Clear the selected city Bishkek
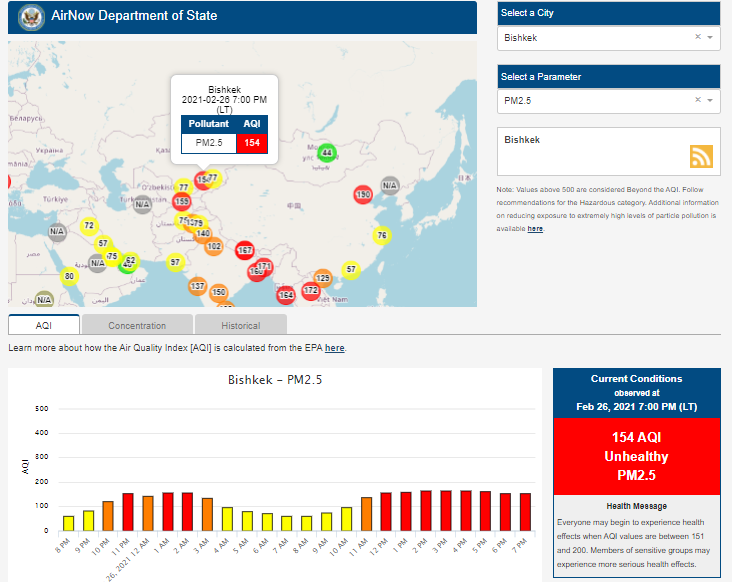The width and height of the screenshot is (732, 582). (698, 37)
